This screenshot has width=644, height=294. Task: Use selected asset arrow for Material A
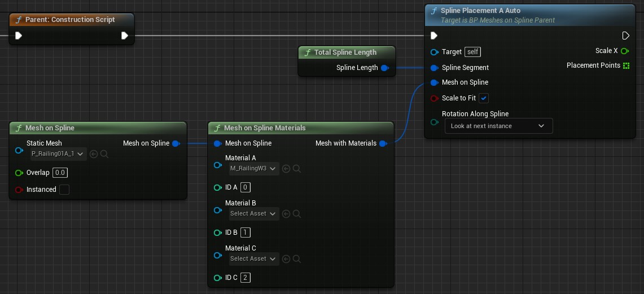[x=286, y=169]
